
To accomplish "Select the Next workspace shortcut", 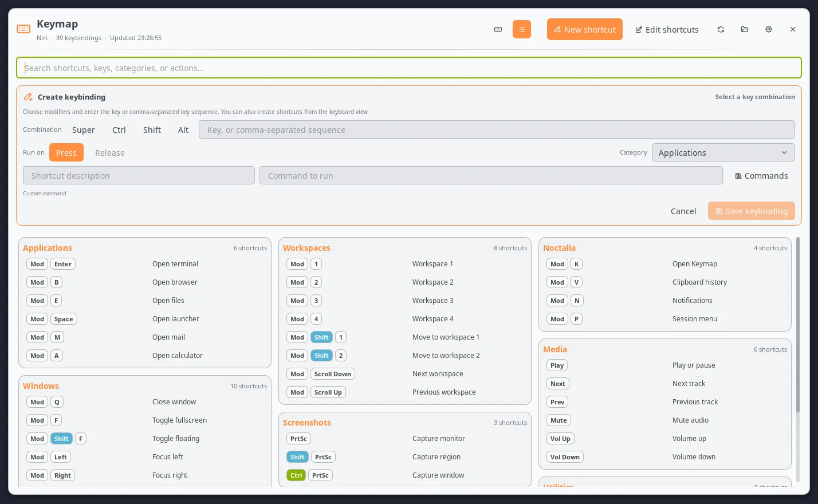I will [405, 374].
